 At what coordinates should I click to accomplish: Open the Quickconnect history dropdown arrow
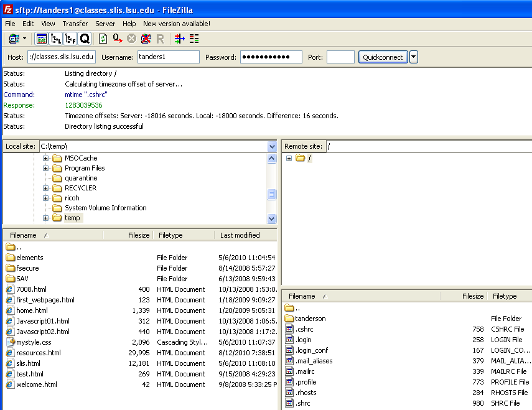414,57
